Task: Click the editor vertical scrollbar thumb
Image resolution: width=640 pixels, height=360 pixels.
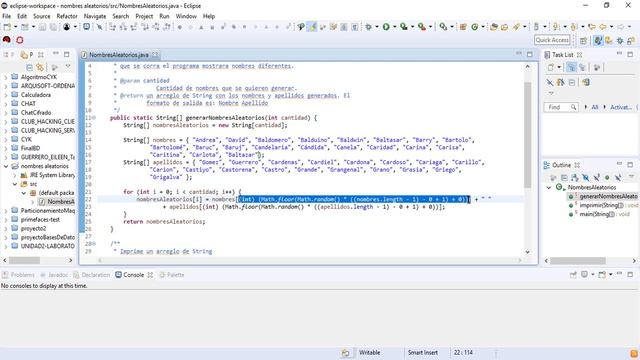Action: (527, 135)
